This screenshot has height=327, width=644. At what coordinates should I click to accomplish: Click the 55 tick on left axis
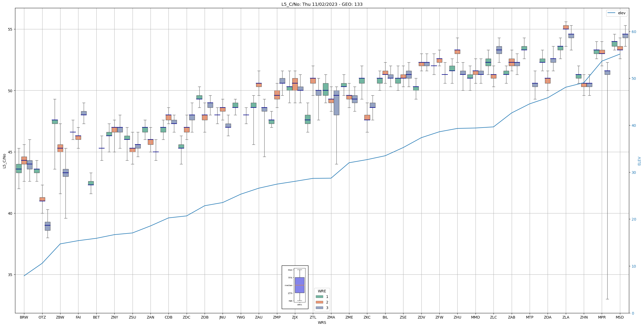[10, 29]
